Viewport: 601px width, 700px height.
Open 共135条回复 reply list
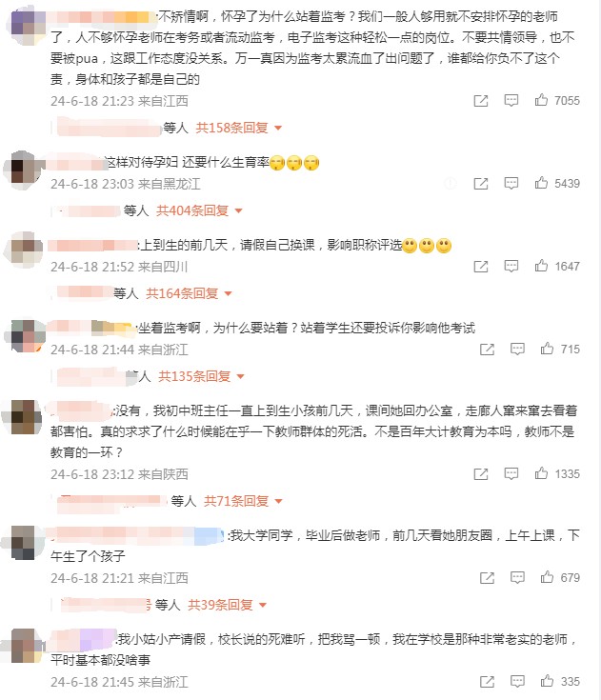coord(201,376)
